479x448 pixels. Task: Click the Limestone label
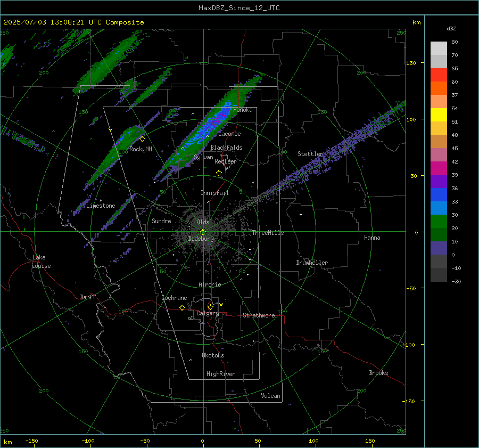tap(101, 206)
